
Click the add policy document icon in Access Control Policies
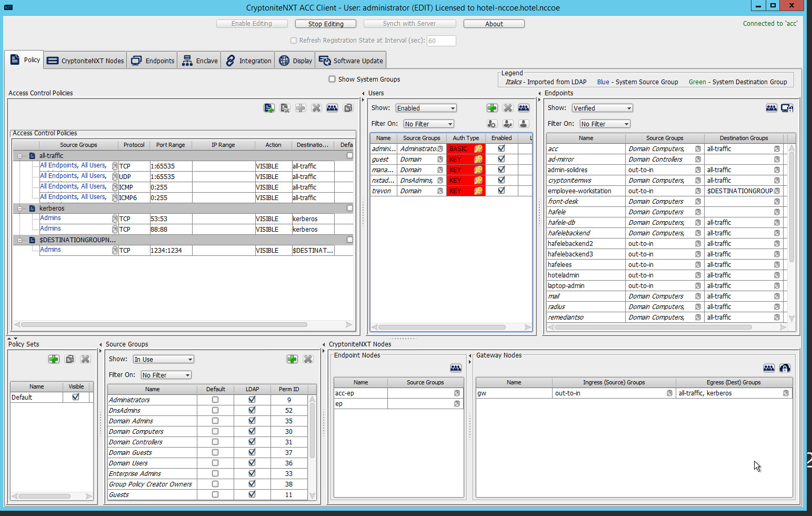(269, 108)
